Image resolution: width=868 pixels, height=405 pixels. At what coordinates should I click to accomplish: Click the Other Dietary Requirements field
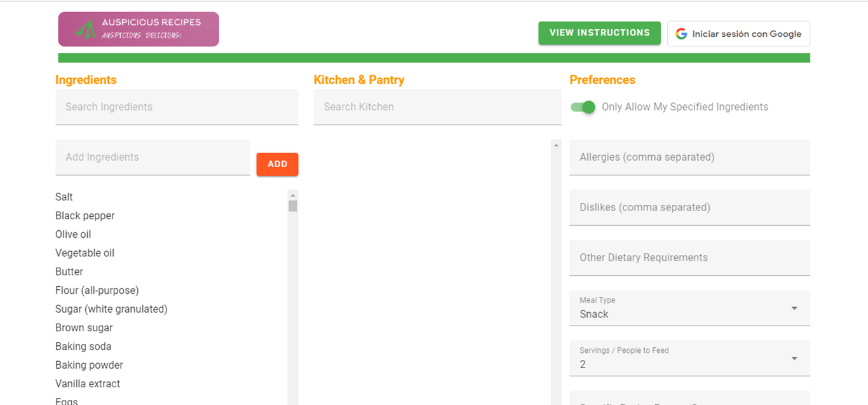[x=689, y=257]
